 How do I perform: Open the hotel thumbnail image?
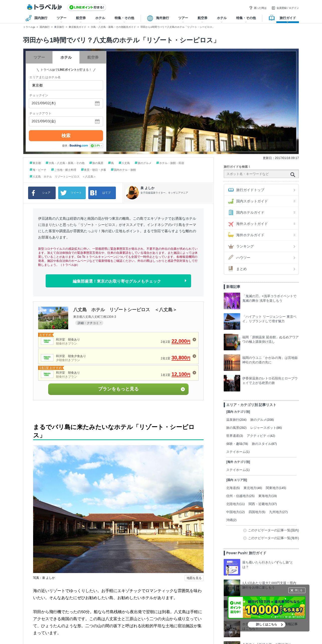pyautogui.click(x=53, y=318)
